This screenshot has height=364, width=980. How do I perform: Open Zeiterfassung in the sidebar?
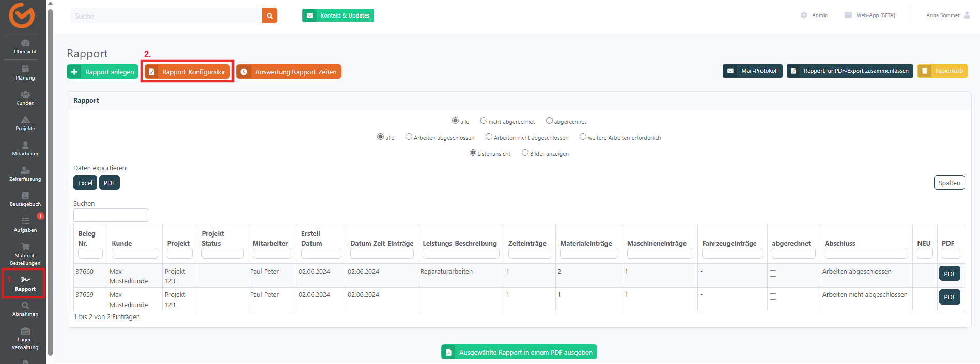(25, 173)
